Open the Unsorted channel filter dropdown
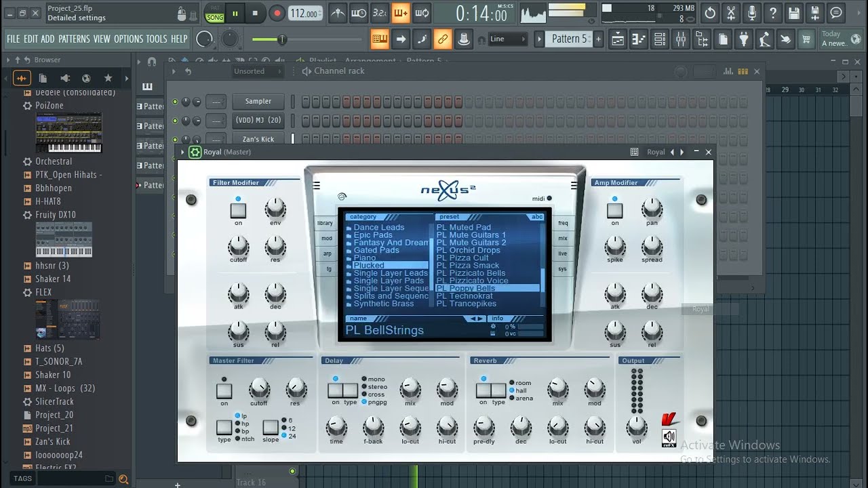The image size is (868, 488). click(257, 71)
